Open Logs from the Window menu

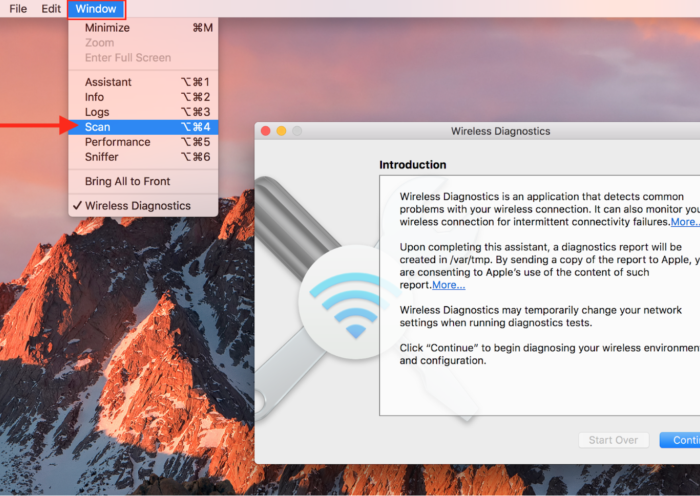[143, 112]
